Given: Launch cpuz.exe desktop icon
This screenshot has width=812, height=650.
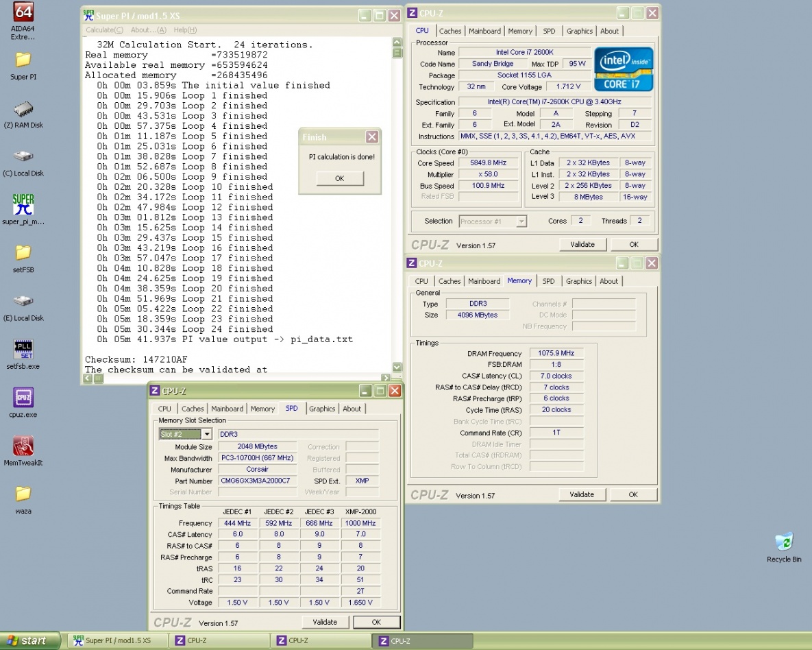Looking at the screenshot, I should (x=23, y=398).
